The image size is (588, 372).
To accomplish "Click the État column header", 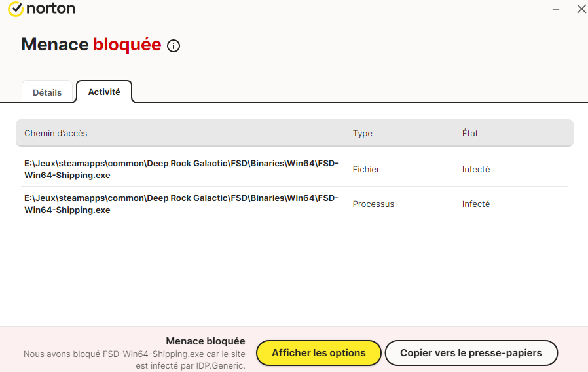I will click(x=470, y=133).
